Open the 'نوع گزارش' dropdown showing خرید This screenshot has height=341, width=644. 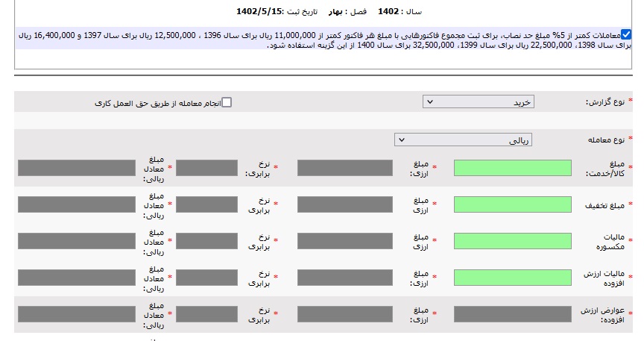point(478,101)
